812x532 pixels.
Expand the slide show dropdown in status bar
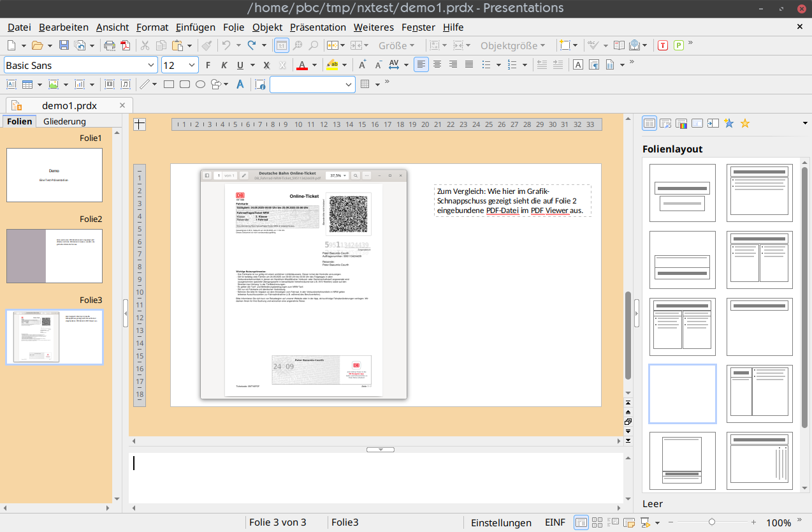pos(657,522)
